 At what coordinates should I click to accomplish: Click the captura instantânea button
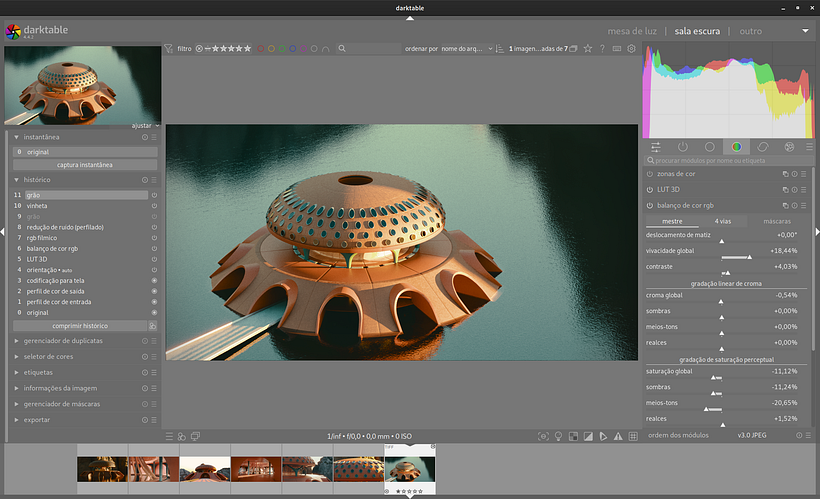85,164
